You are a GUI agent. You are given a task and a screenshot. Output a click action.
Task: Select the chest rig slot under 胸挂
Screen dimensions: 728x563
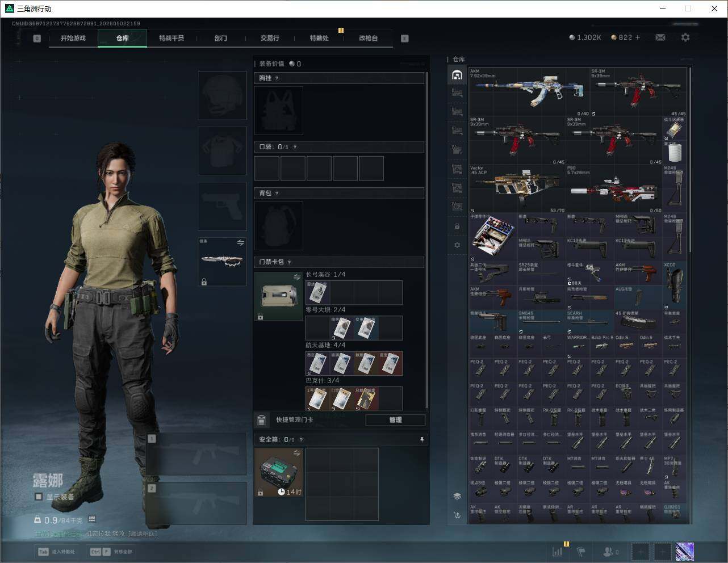(279, 111)
